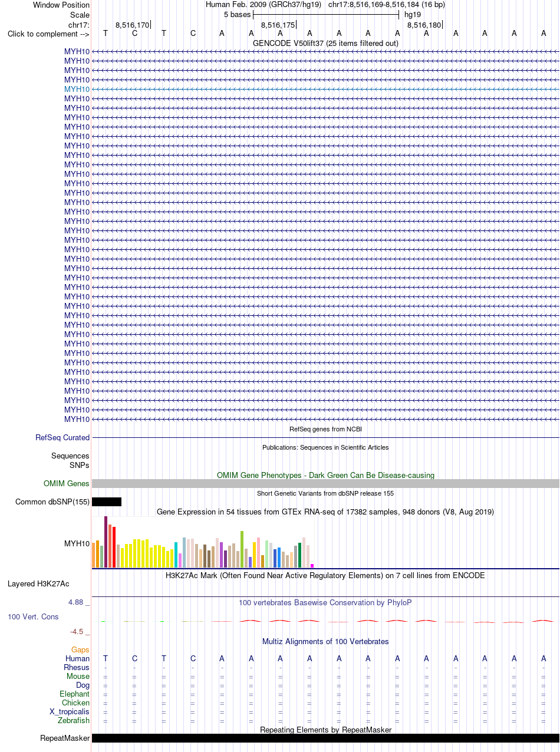Click the Elephant species label
Viewport: 560px width, 752px height.
[x=75, y=694]
